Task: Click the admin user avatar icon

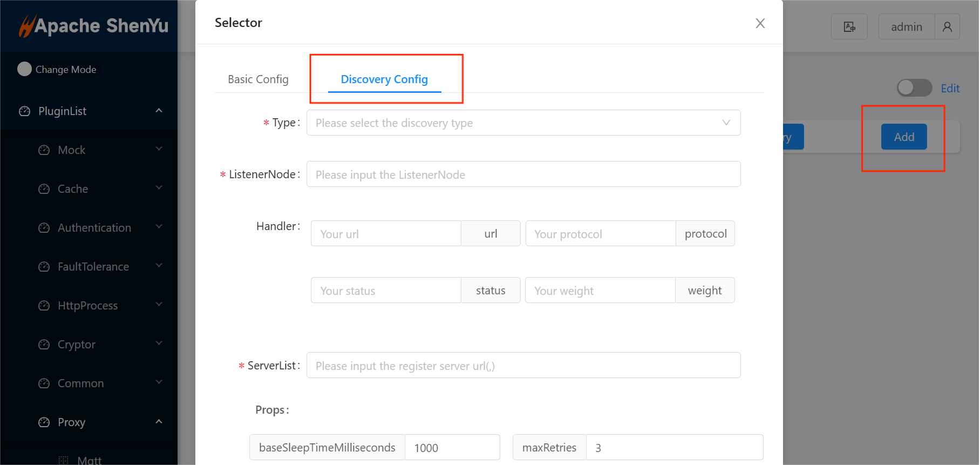Action: [947, 27]
